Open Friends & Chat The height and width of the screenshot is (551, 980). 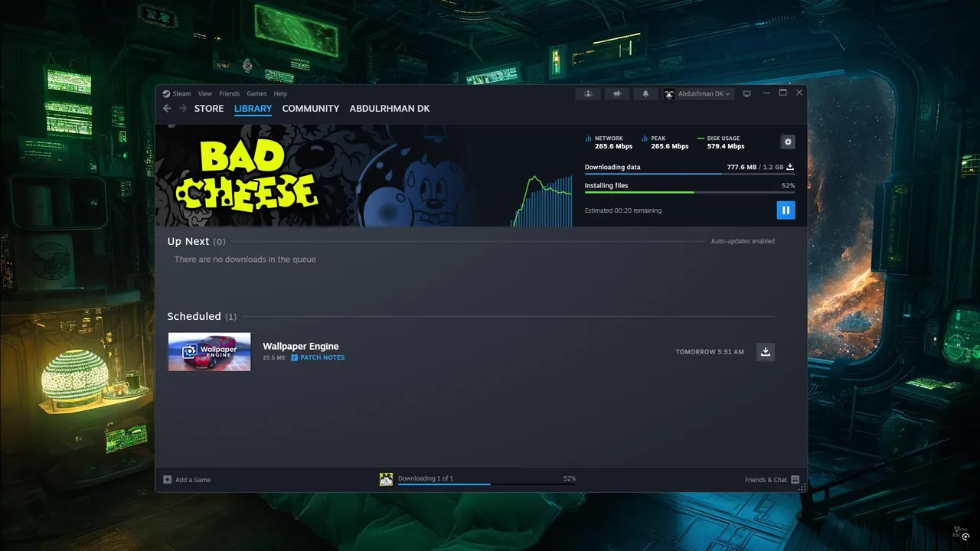[766, 480]
